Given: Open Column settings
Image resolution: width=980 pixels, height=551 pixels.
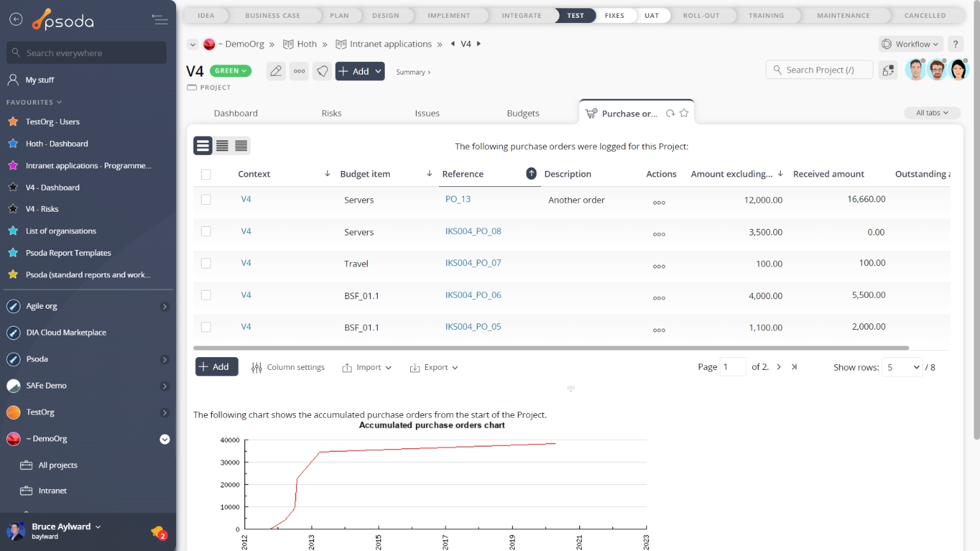Looking at the screenshot, I should (288, 367).
